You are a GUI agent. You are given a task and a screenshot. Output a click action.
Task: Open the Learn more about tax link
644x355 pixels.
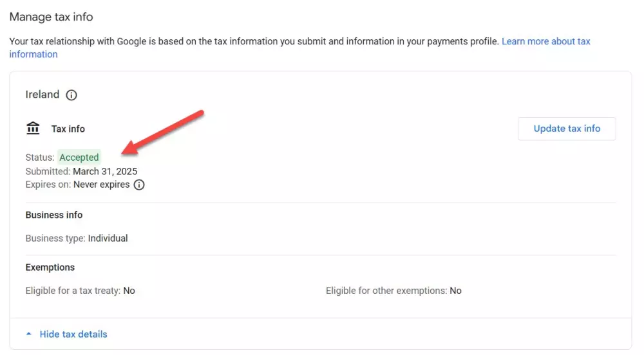tap(545, 41)
